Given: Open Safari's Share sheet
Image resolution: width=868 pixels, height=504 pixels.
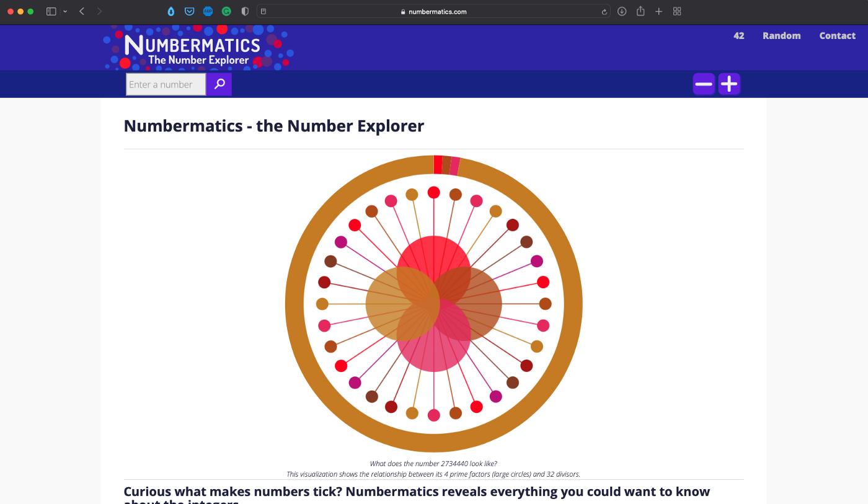Looking at the screenshot, I should pos(640,11).
